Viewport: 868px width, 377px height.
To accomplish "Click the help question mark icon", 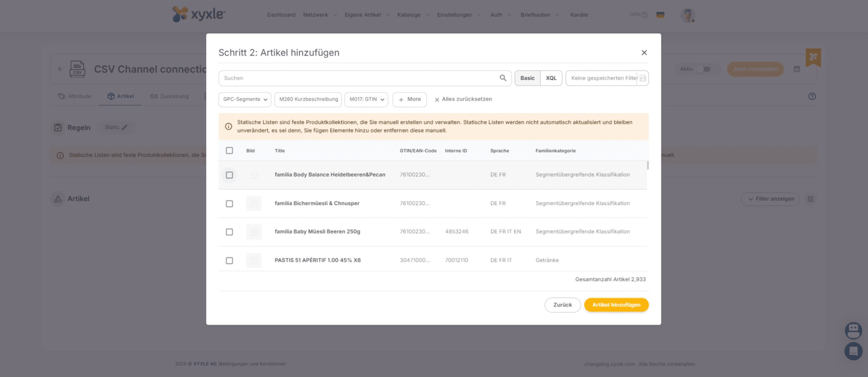I will point(812,97).
